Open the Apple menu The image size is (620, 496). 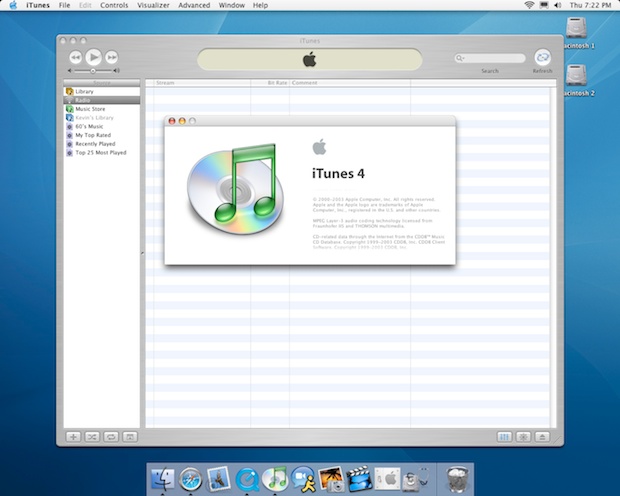pyautogui.click(x=13, y=5)
